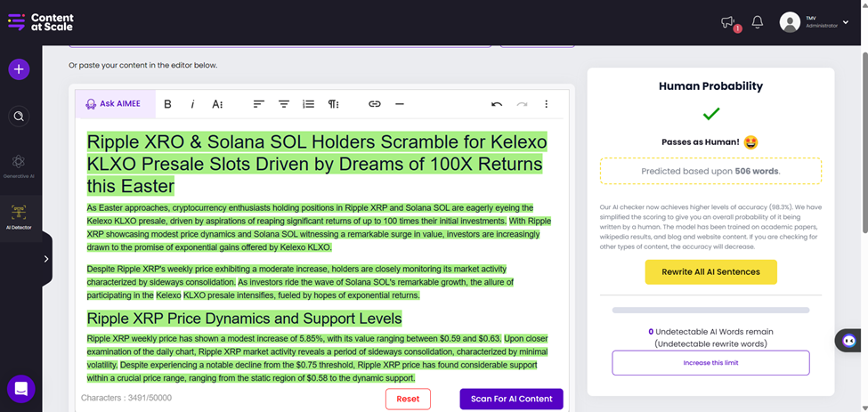
Task: Click the 'Characters : 3491/50000' counter
Action: coord(126,398)
